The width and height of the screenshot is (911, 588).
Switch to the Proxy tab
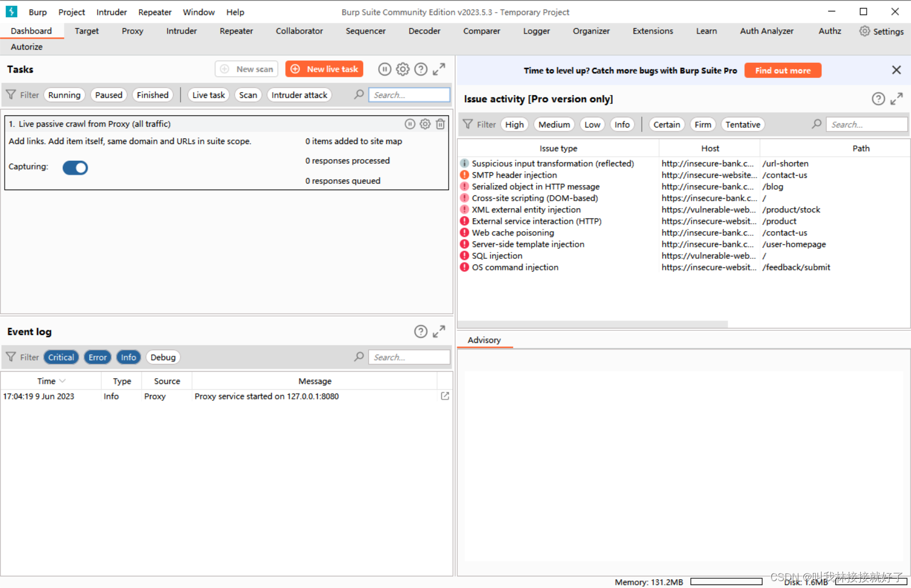tap(133, 31)
